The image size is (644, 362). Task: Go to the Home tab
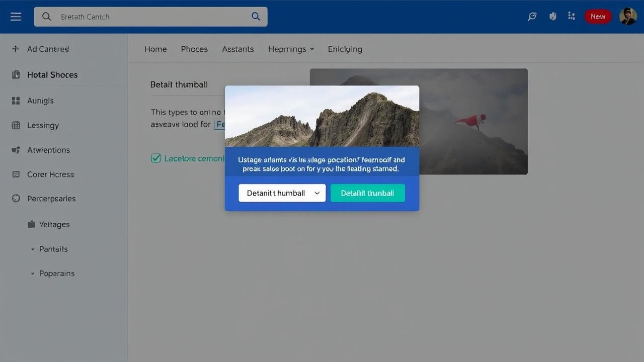click(x=155, y=49)
